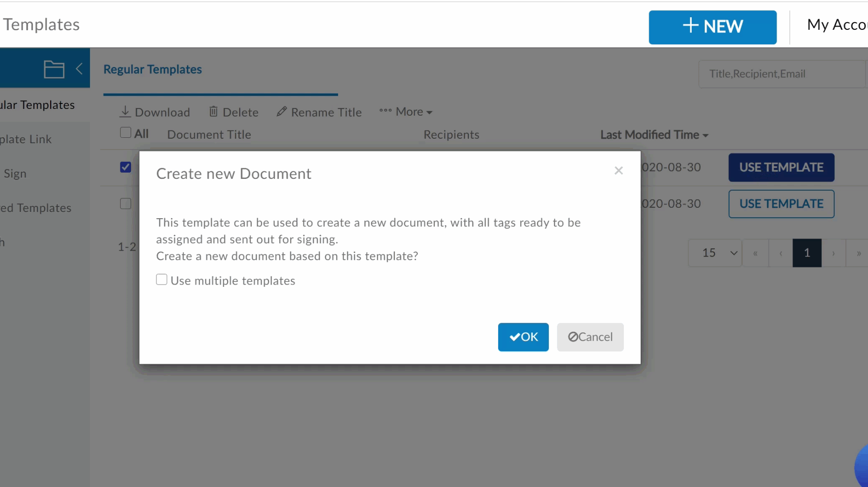Collapse the sidebar with the left chevron
Viewport: 868px width, 487px height.
79,69
